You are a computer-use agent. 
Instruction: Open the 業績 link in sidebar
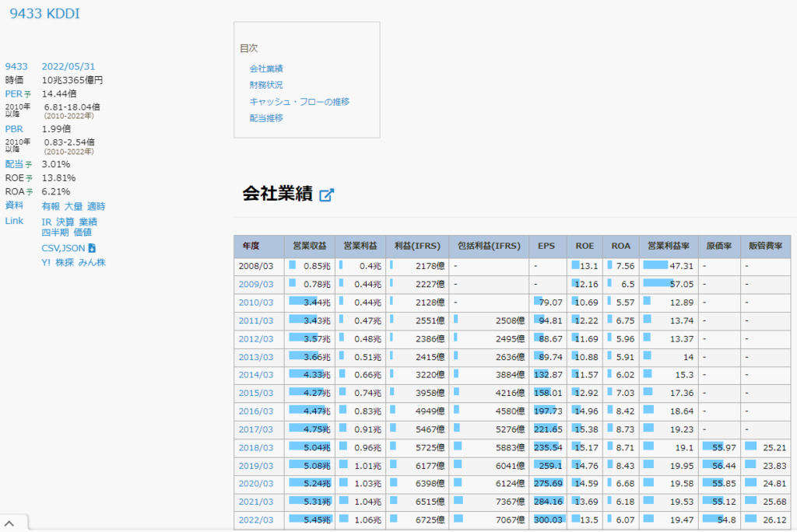pos(88,222)
